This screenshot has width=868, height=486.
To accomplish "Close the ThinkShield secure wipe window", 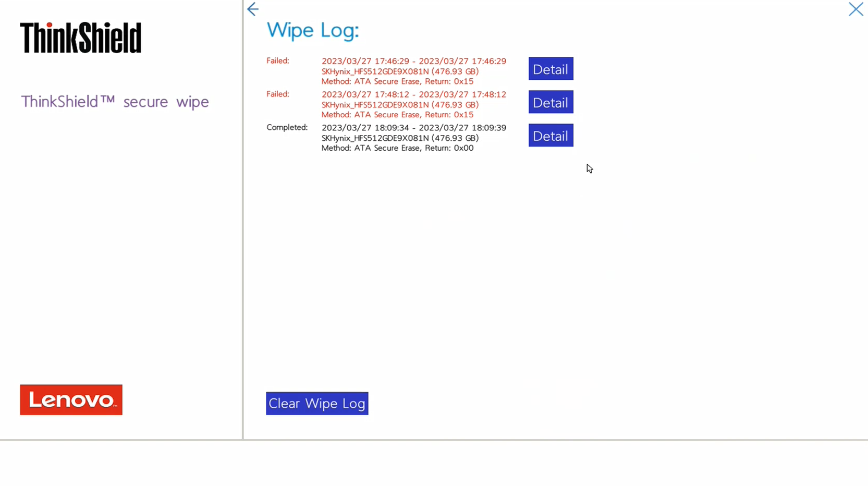I will [855, 9].
